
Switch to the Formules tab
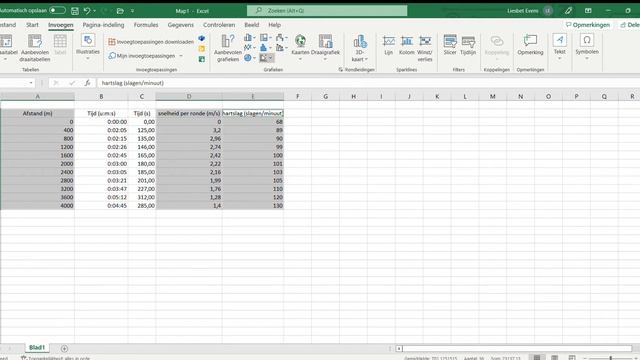coord(146,25)
